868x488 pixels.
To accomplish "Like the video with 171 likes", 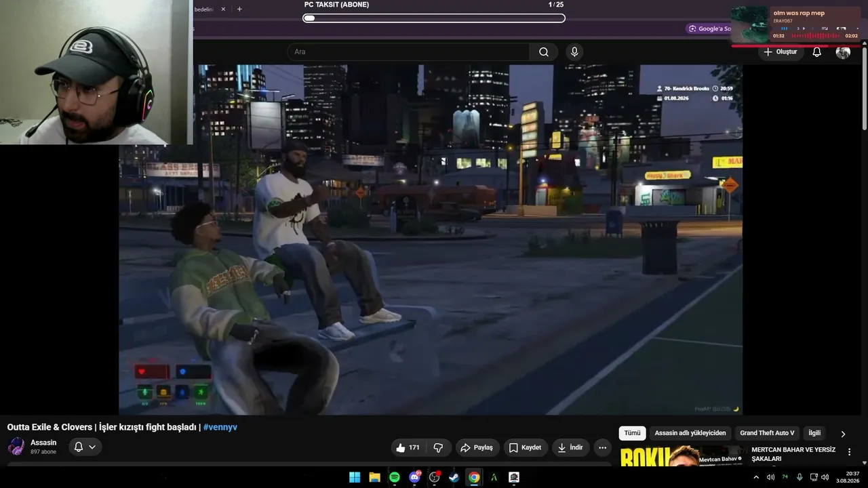I will 408,447.
